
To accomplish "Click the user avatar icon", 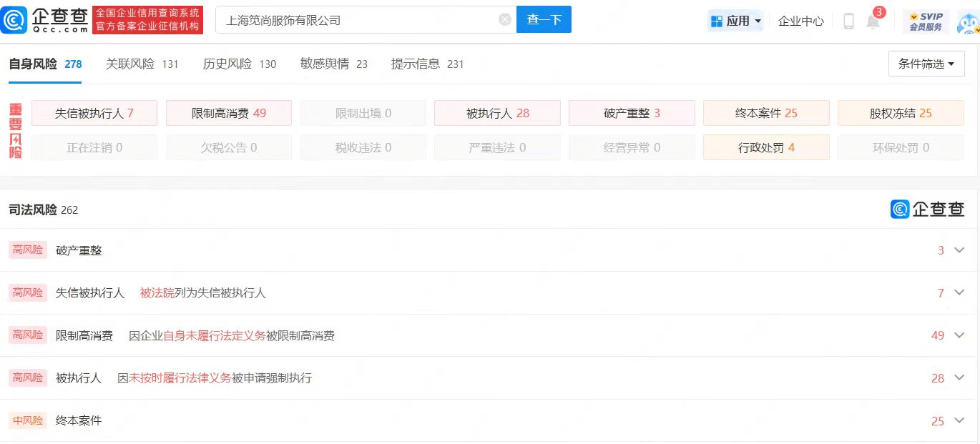I will tap(967, 21).
